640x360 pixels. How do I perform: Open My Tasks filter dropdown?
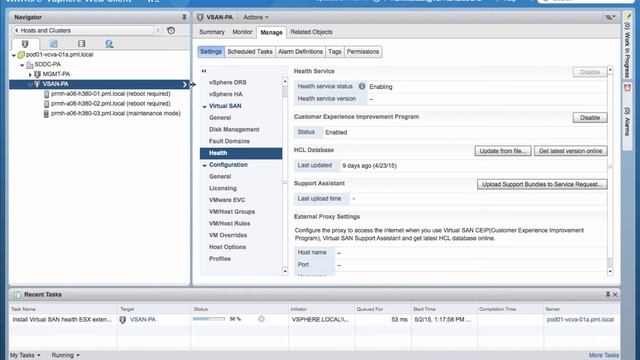pos(25,355)
